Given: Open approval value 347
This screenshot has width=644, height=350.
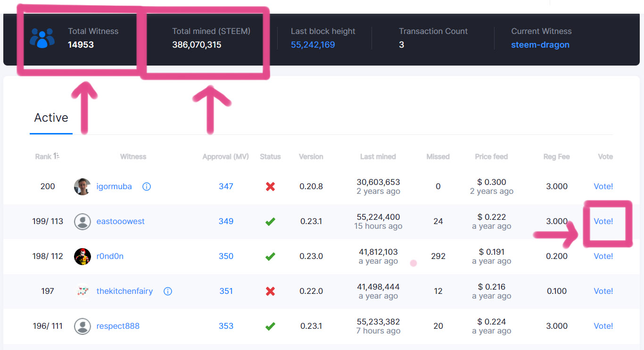Looking at the screenshot, I should [x=226, y=187].
